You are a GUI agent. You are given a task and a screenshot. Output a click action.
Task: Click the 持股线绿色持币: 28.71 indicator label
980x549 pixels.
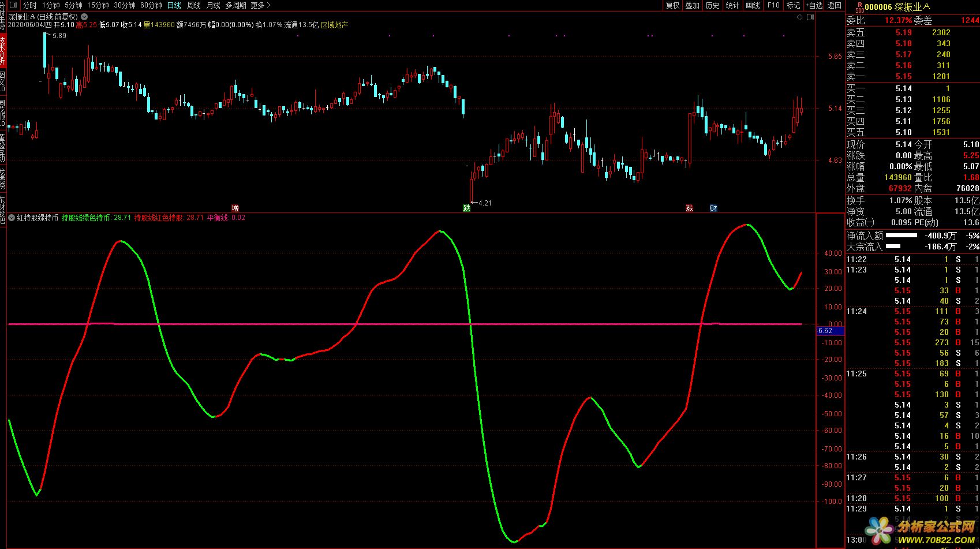[96, 218]
